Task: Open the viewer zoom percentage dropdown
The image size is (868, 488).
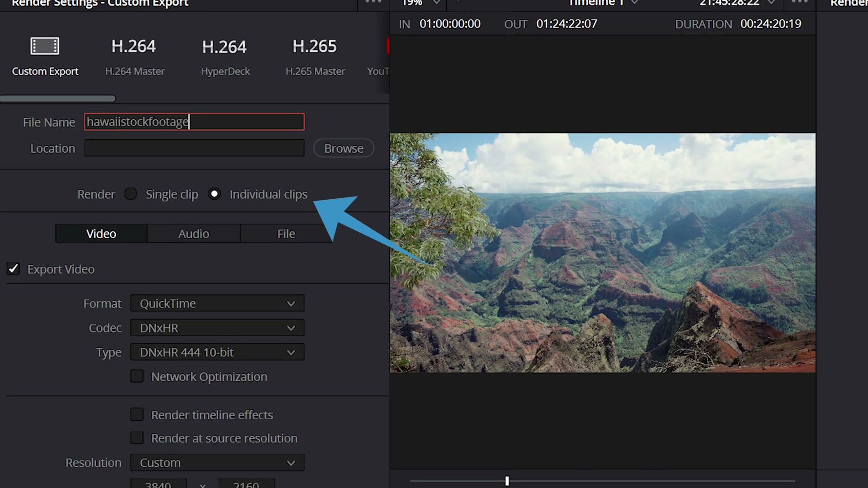Action: (421, 3)
